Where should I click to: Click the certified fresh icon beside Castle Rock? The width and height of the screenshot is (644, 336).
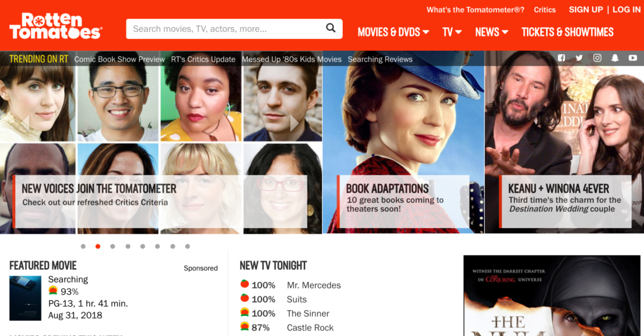245,327
